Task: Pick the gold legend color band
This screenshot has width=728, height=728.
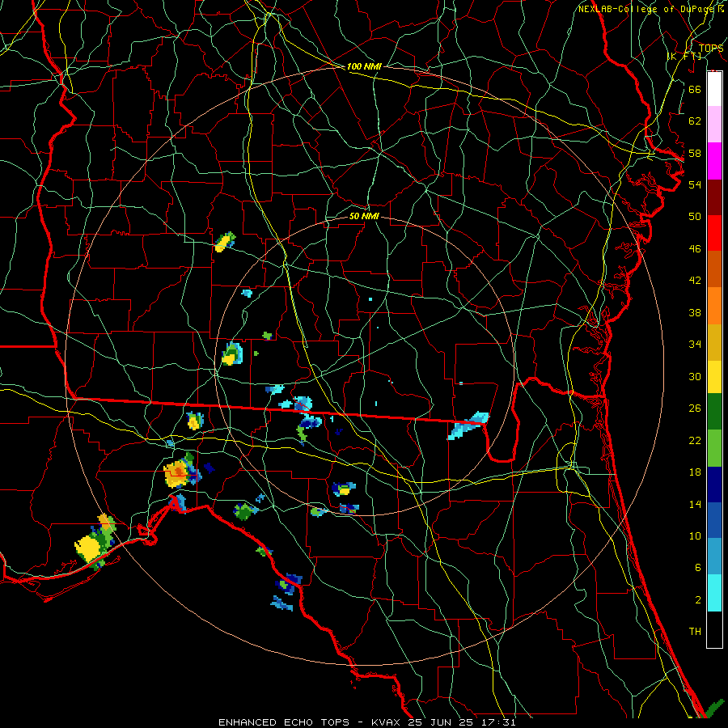Action: (714, 343)
